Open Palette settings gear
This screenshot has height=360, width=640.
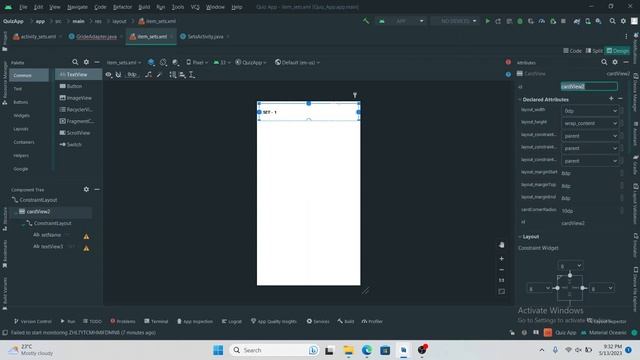pos(86,62)
